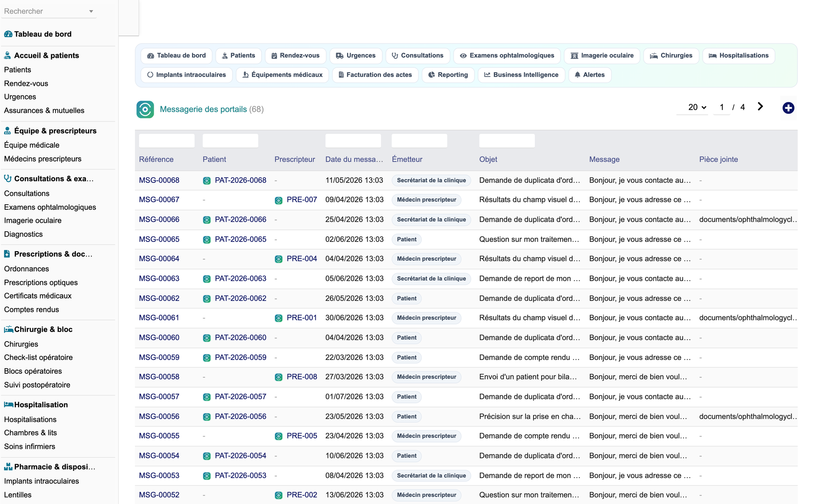
Task: Click the patient icon beside PAT-2026-0056
Action: [x=207, y=417]
